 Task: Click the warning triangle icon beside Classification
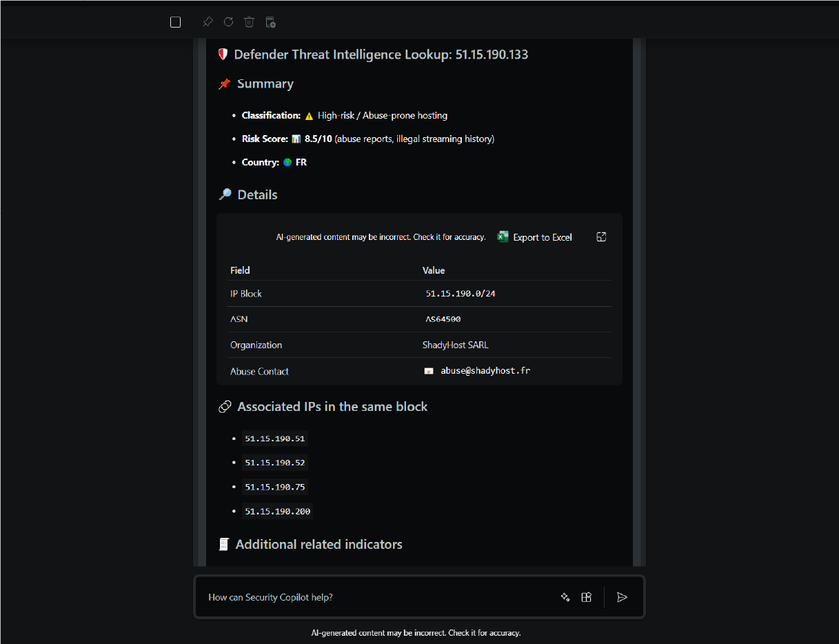tap(310, 116)
